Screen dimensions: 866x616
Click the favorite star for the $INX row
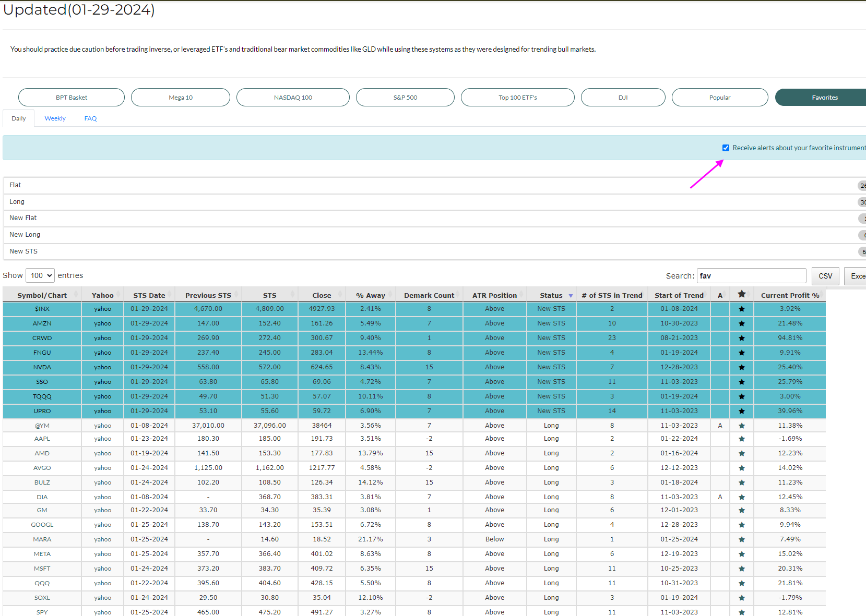(x=741, y=309)
